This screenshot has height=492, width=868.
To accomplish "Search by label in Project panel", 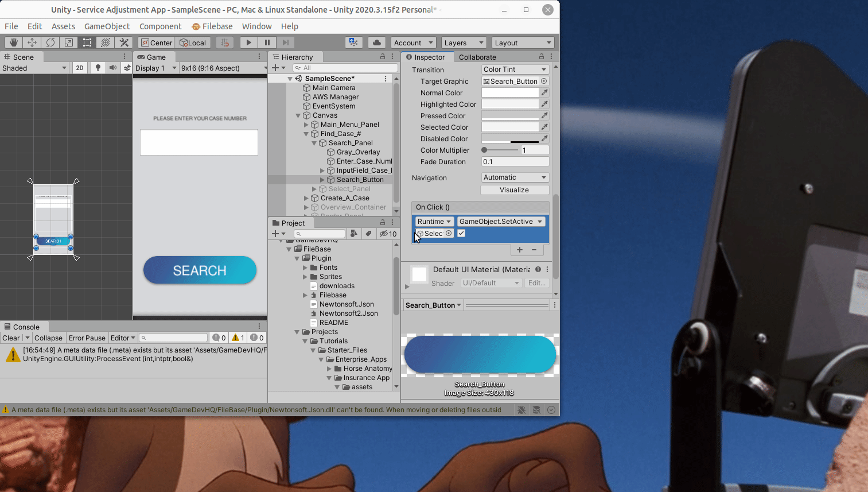I will tap(368, 233).
